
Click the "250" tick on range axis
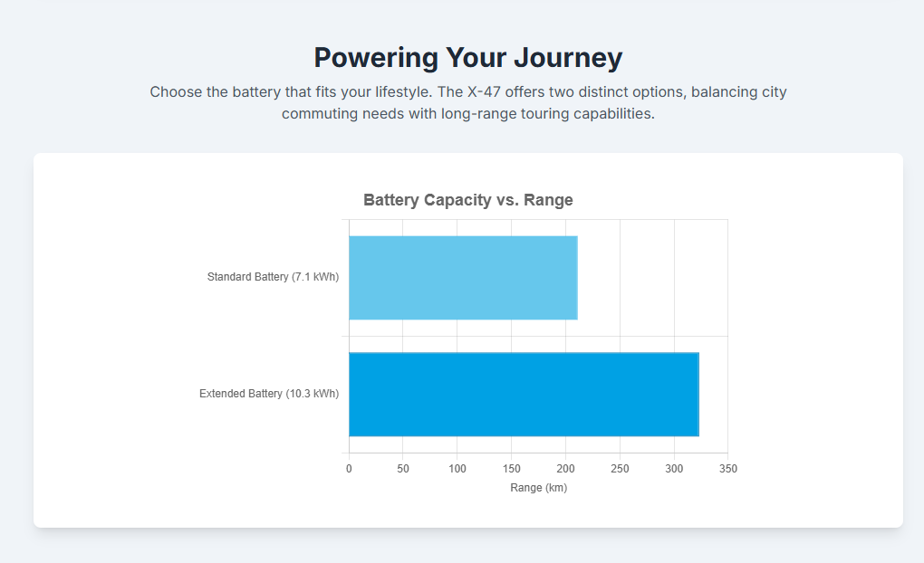pyautogui.click(x=620, y=469)
